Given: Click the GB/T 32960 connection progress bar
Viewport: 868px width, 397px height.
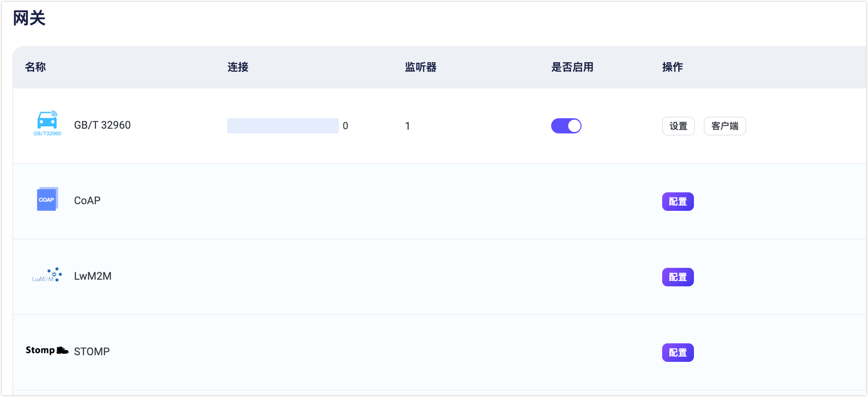Looking at the screenshot, I should click(x=283, y=126).
